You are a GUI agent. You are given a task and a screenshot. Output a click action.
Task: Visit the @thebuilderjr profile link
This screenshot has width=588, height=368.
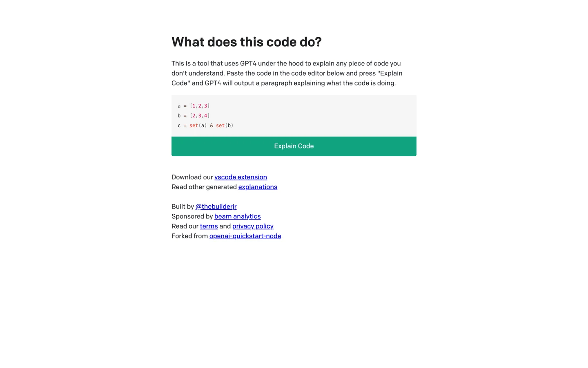216,206
